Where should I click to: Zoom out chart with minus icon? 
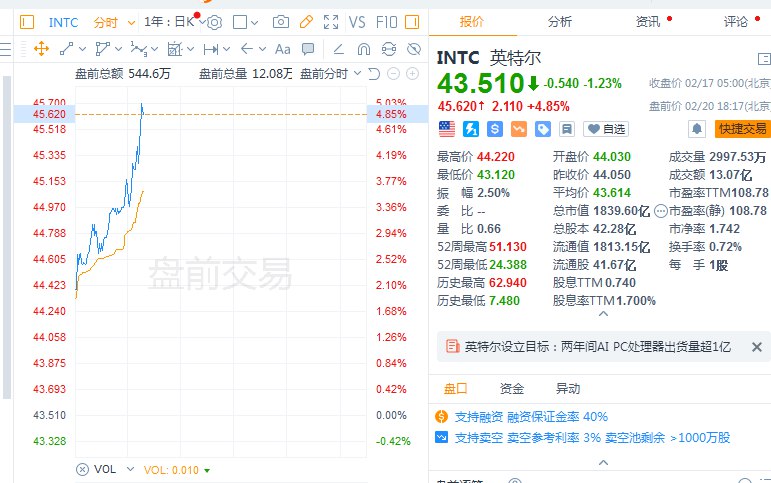[393, 74]
